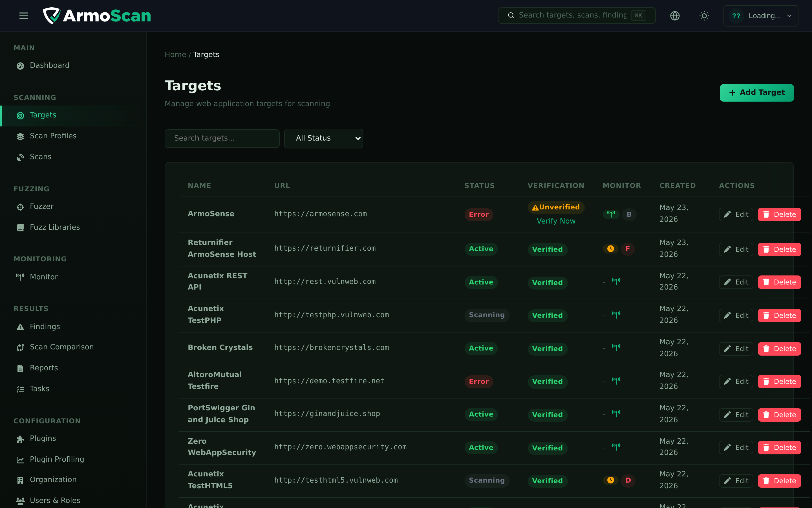This screenshot has width=812, height=508.
Task: Click the Reports document icon
Action: (x=20, y=368)
